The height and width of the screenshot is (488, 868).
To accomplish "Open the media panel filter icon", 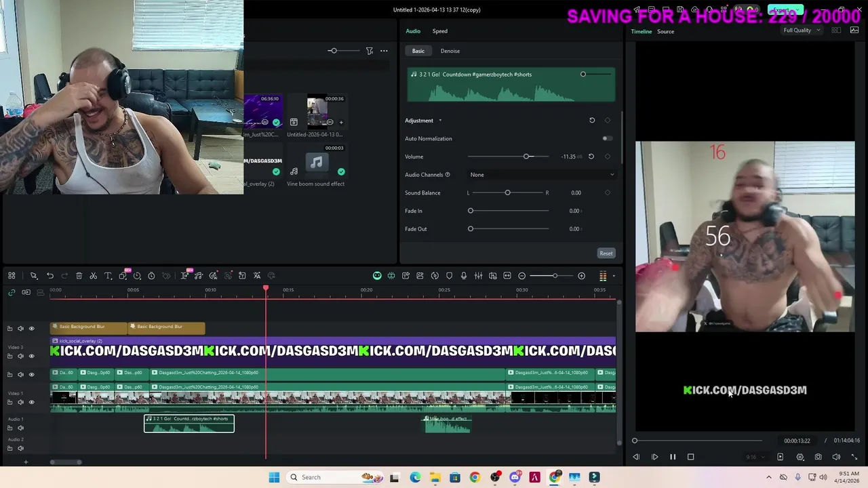I will pos(370,51).
